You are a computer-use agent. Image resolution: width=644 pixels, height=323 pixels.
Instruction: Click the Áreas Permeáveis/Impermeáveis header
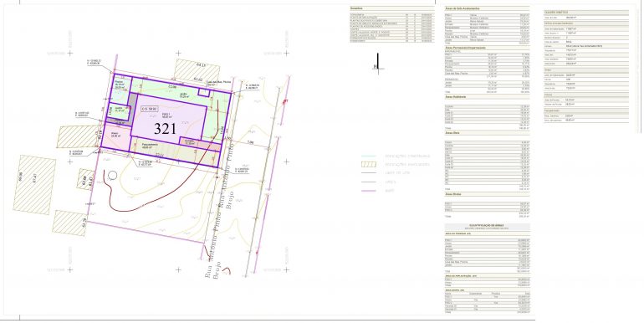pyautogui.click(x=466, y=48)
